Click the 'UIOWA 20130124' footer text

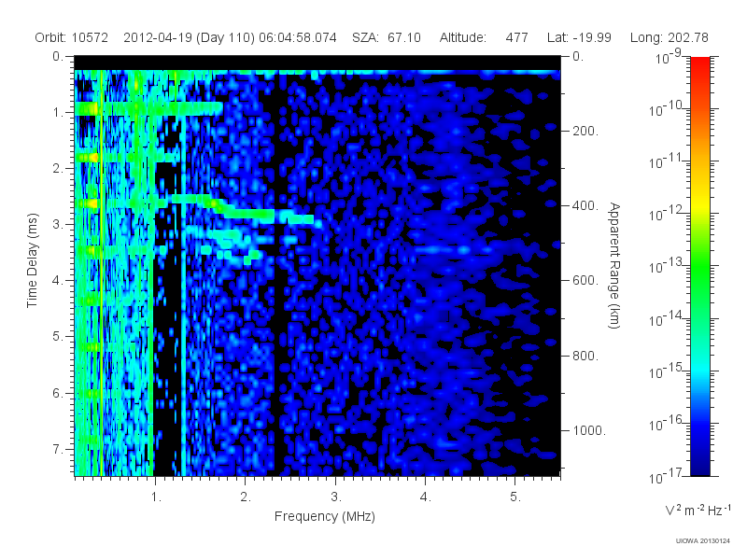[x=703, y=540]
